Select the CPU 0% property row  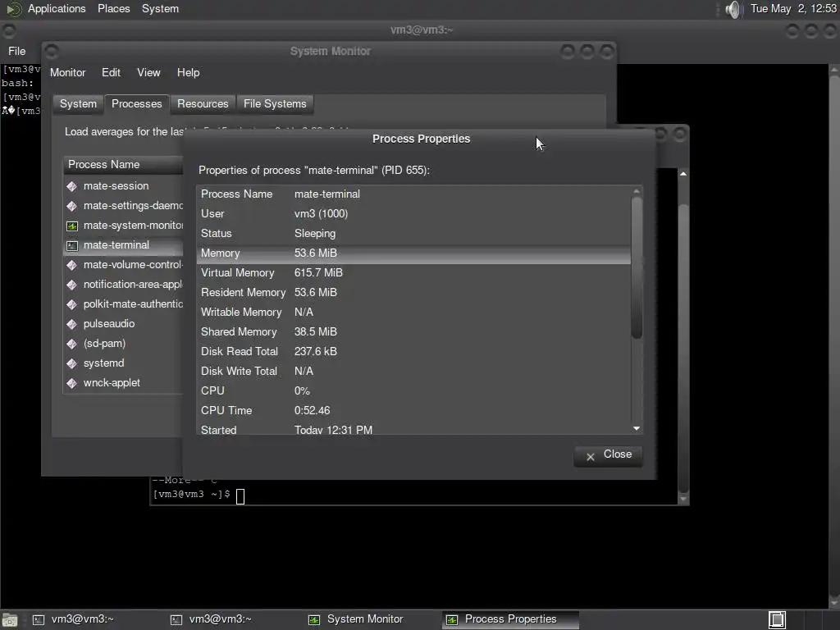[x=413, y=391]
